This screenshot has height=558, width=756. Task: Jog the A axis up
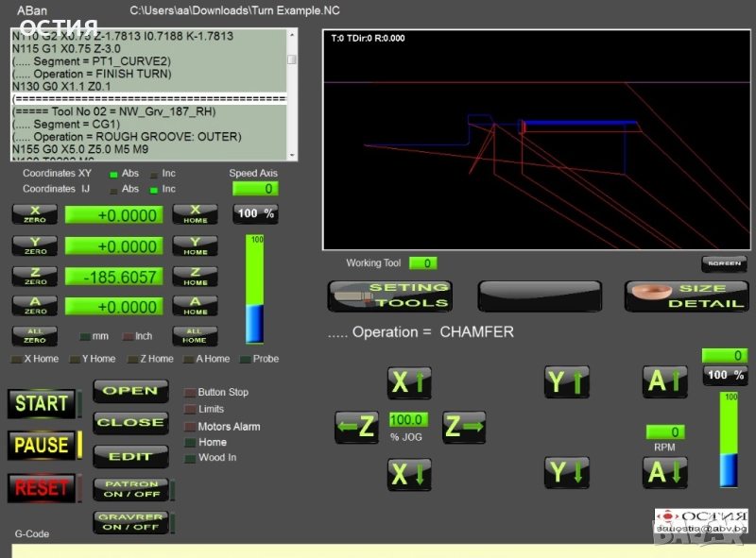pyautogui.click(x=665, y=382)
